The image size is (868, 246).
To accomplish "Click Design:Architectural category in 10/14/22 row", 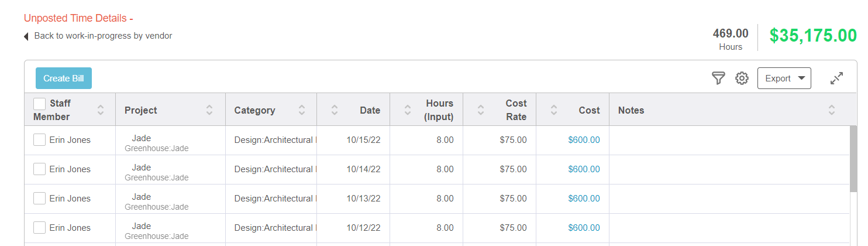I will coord(275,169).
